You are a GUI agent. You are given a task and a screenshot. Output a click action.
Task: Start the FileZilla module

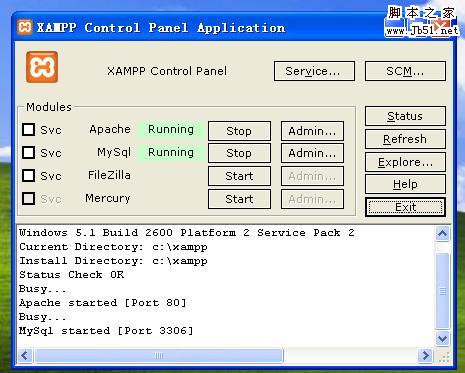239,176
